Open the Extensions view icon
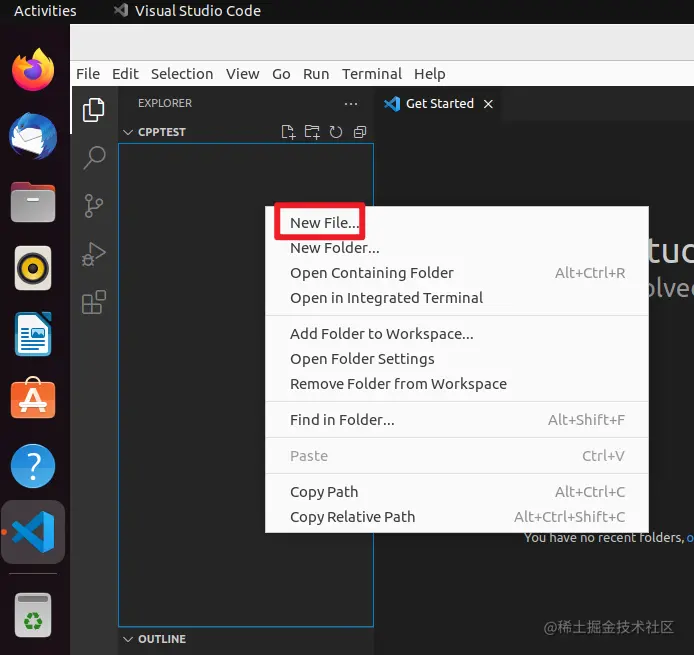This screenshot has height=655, width=694. (x=94, y=302)
